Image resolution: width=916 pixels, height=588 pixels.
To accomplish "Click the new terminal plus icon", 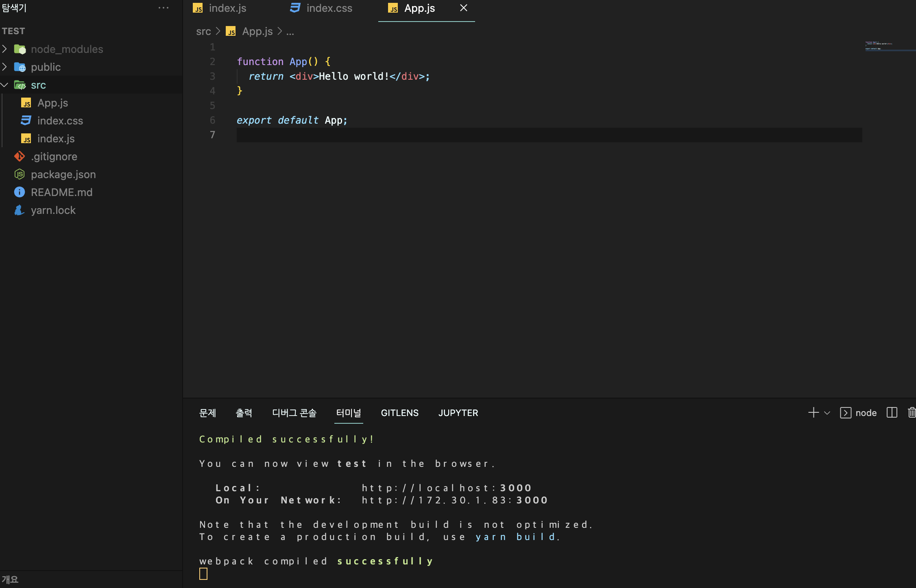I will [x=813, y=413].
